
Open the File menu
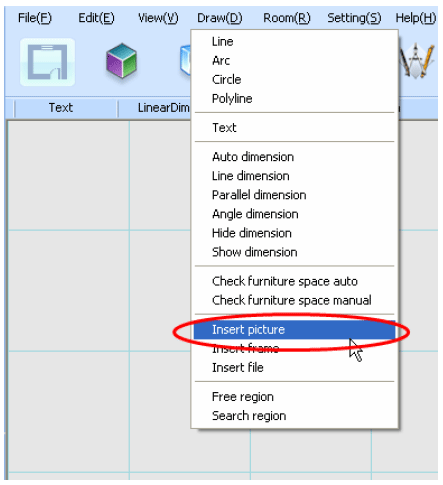[35, 18]
